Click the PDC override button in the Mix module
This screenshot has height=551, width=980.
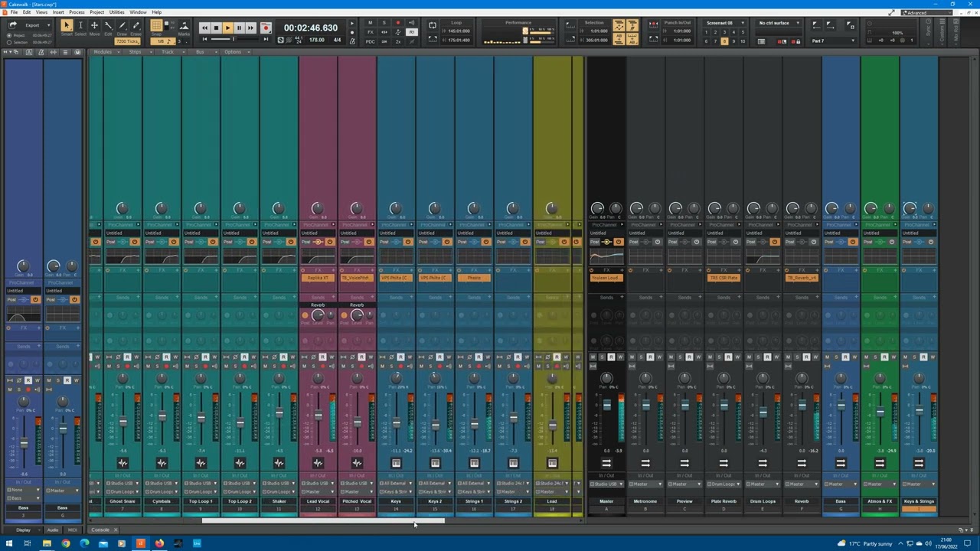pos(370,41)
